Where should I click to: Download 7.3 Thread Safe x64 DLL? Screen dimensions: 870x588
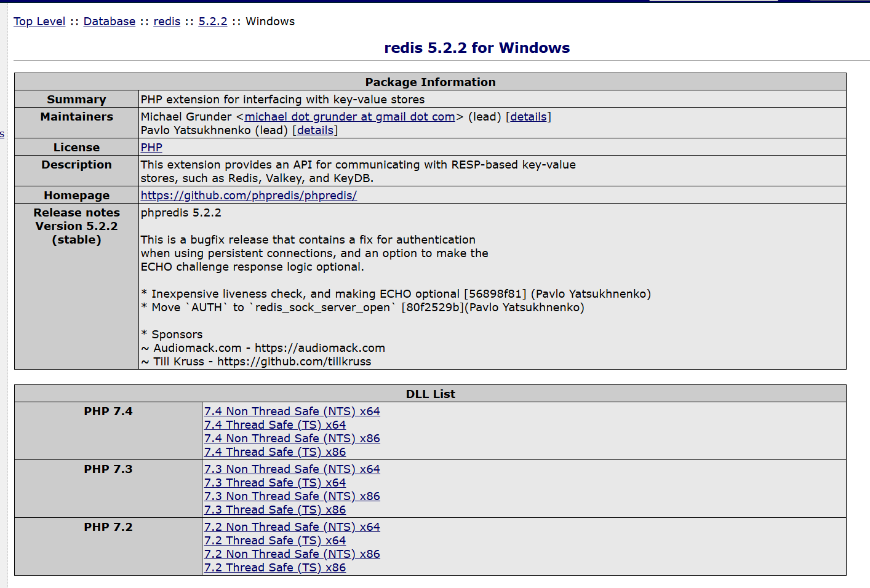click(274, 483)
